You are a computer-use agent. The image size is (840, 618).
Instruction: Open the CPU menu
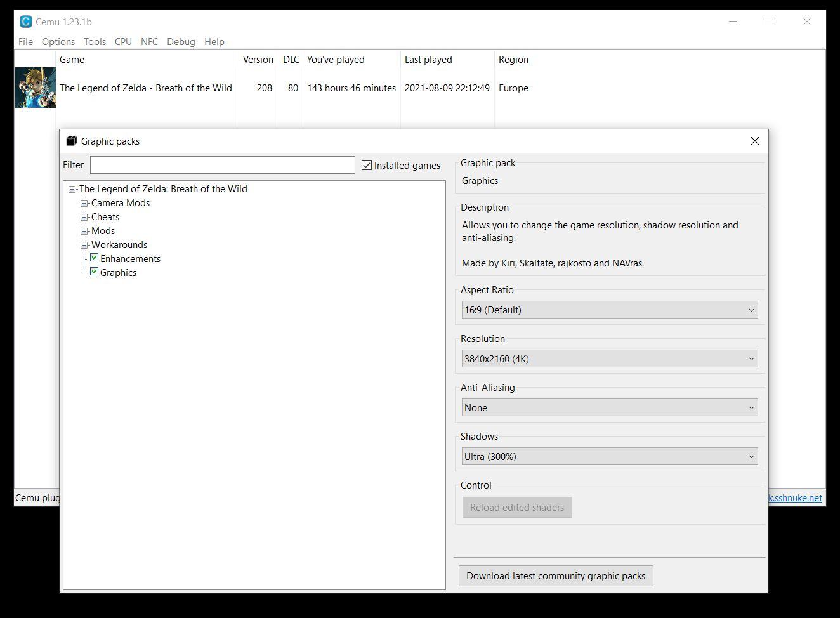(x=123, y=41)
